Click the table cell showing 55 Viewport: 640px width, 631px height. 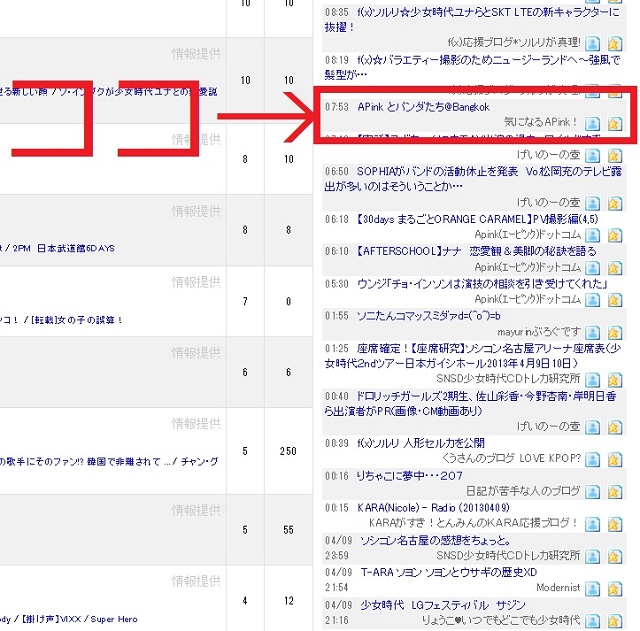(288, 530)
